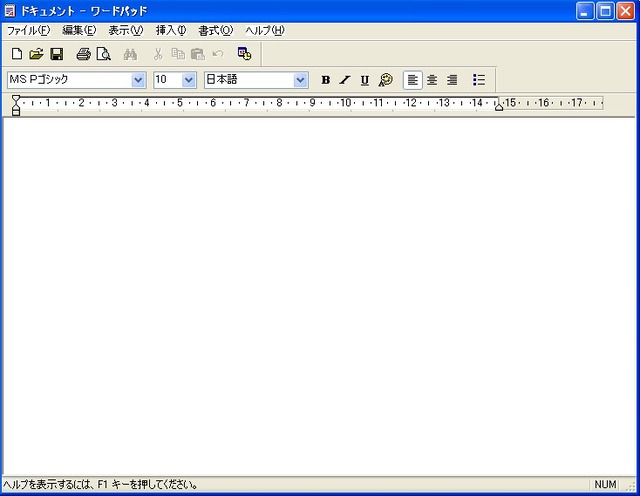
Task: Expand the font size 10 dropdown
Action: click(189, 80)
